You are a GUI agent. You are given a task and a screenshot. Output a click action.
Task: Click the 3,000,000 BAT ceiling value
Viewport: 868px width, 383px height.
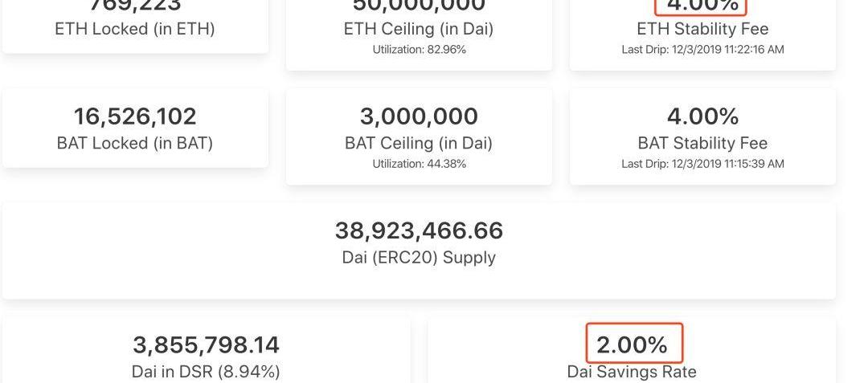(419, 116)
